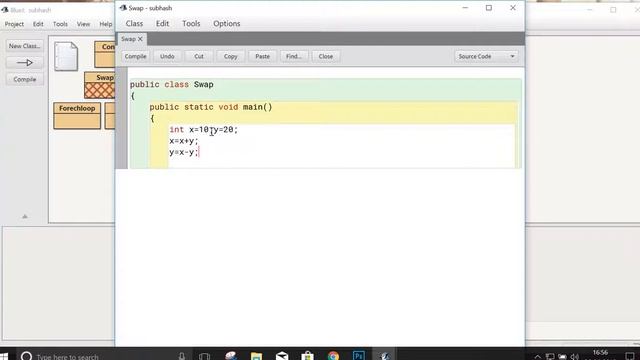
Task: Open Microsoft Store from the taskbar
Action: [x=308, y=356]
